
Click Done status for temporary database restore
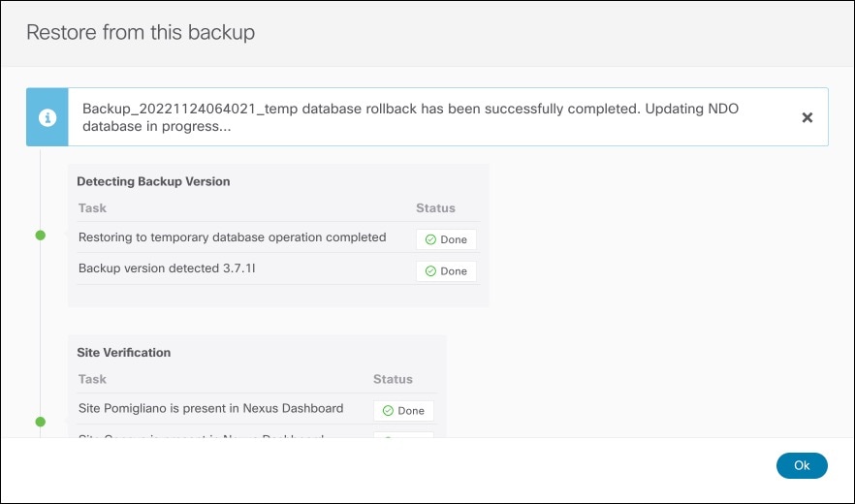pos(446,239)
